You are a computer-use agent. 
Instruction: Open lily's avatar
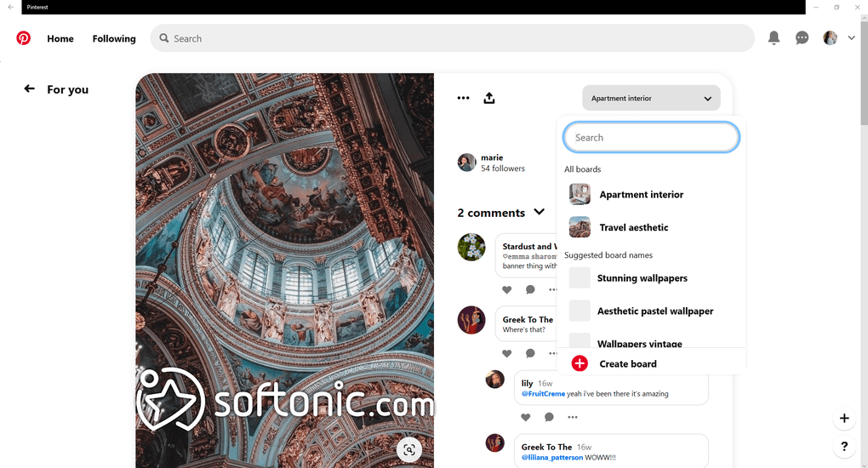(x=495, y=380)
